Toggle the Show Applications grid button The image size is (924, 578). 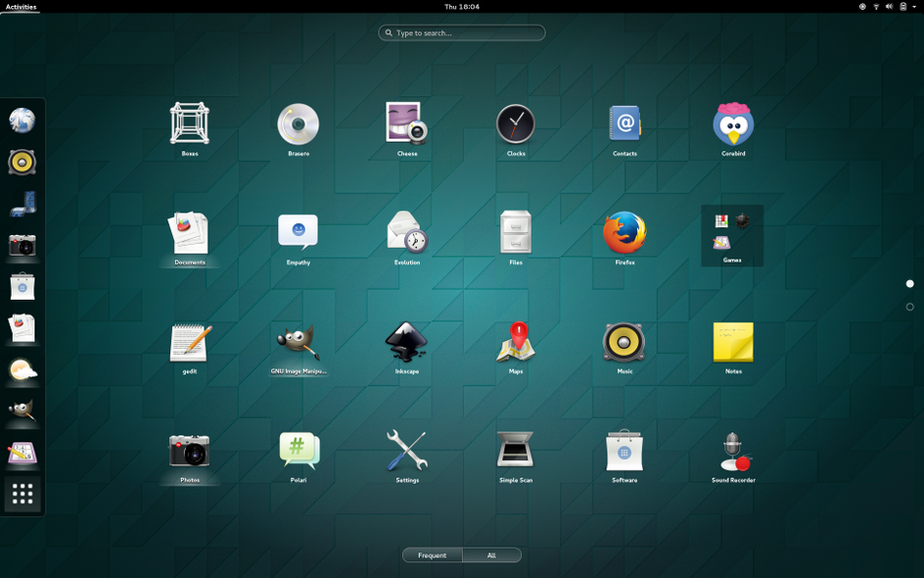pos(23,494)
